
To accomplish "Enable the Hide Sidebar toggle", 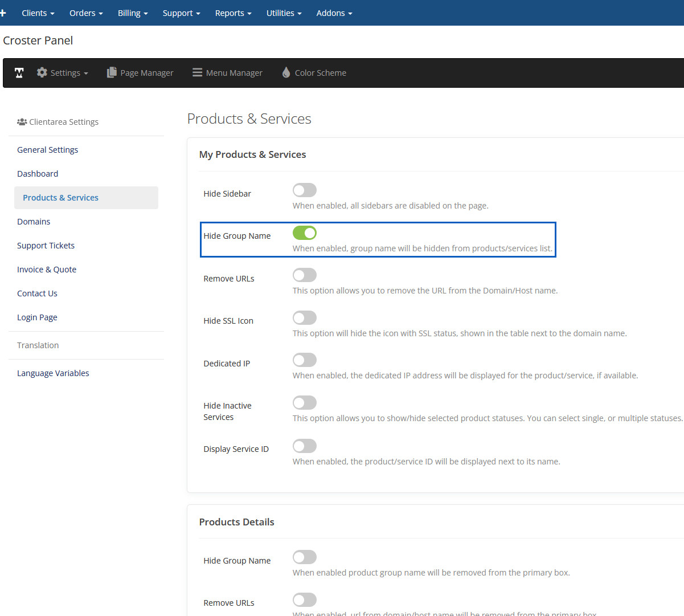I will coord(305,190).
